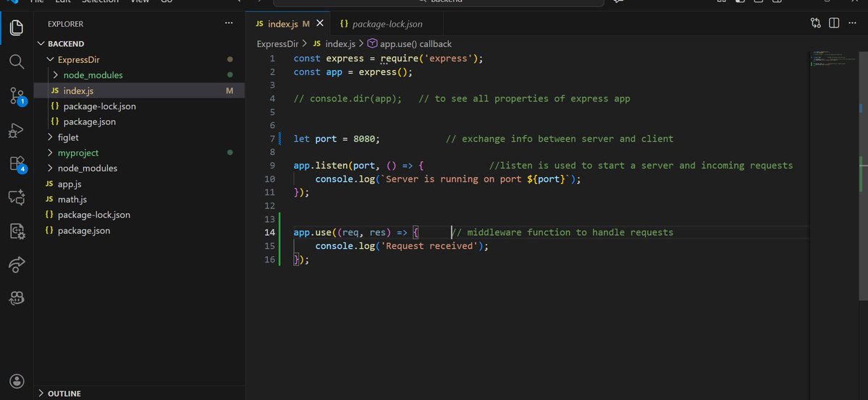
Task: Open Explorer views and more actions ellipsis
Action: pyautogui.click(x=229, y=23)
